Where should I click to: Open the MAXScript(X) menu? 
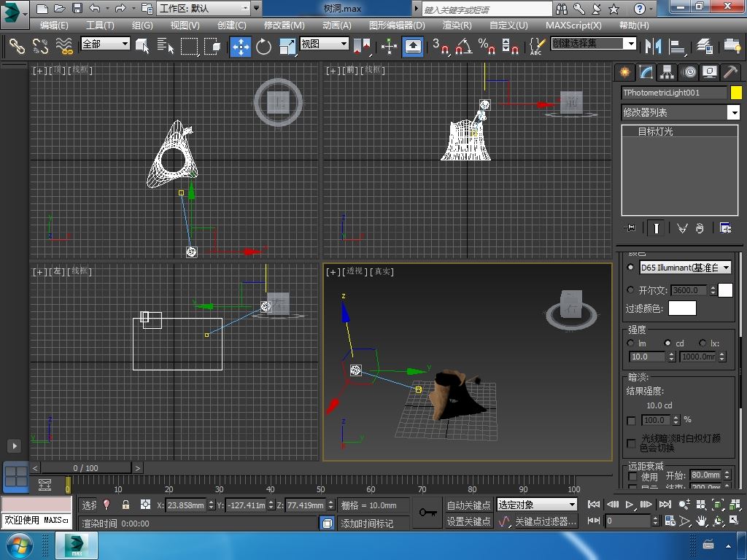(x=573, y=26)
